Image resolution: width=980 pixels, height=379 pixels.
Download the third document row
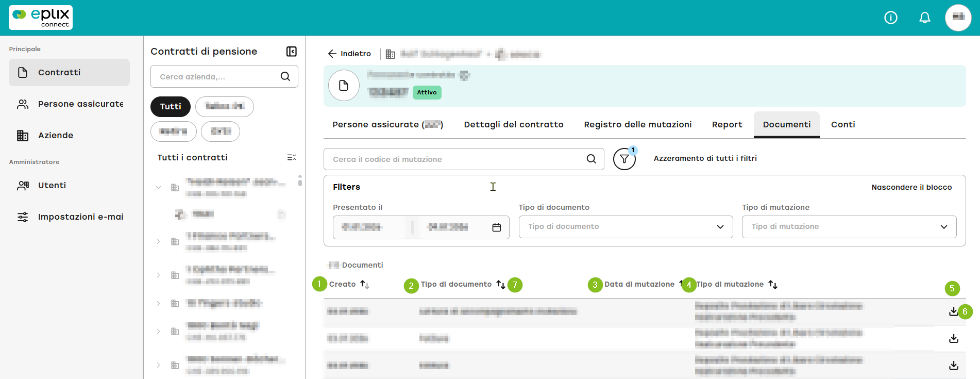pyautogui.click(x=954, y=365)
